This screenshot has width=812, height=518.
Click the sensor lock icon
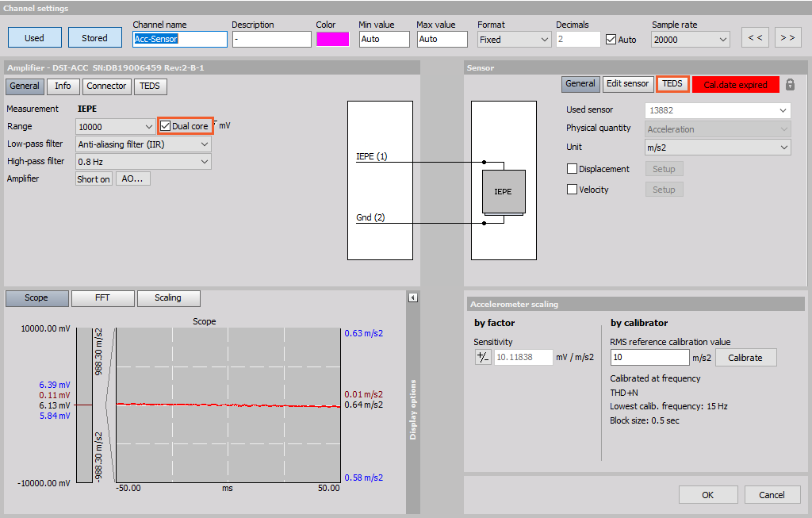tap(790, 84)
